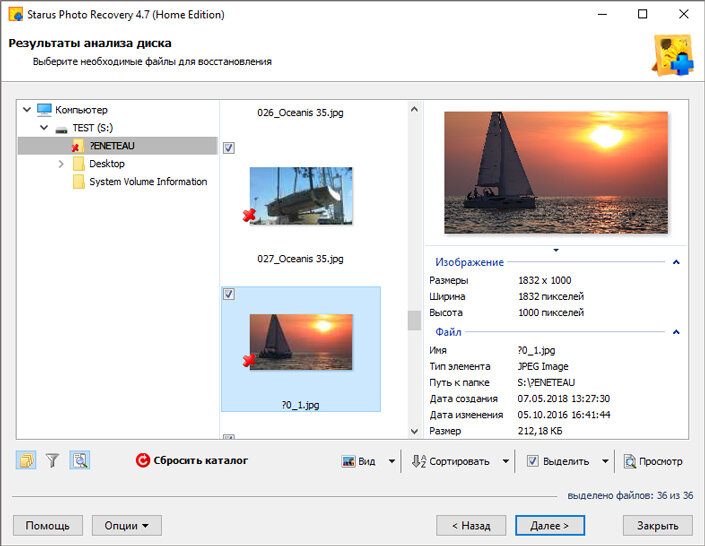
Task: Click the deleted ?ENETEAU folder icon
Action: click(79, 146)
